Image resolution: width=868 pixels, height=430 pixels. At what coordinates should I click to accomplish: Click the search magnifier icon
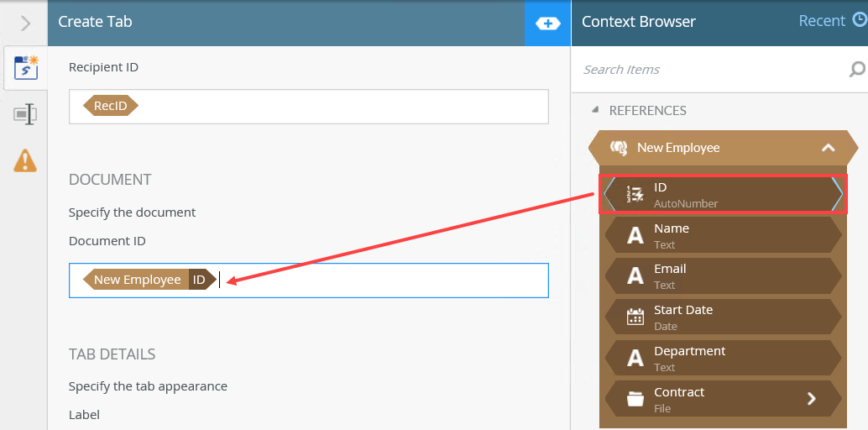[856, 69]
